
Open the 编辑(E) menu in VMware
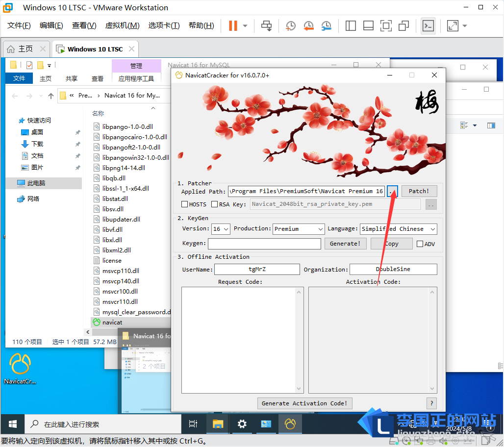(51, 25)
